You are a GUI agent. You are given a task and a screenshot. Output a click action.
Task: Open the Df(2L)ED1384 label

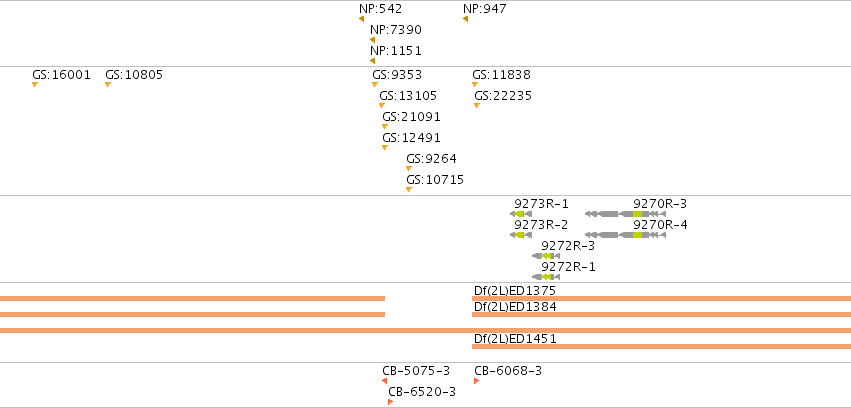coord(515,307)
